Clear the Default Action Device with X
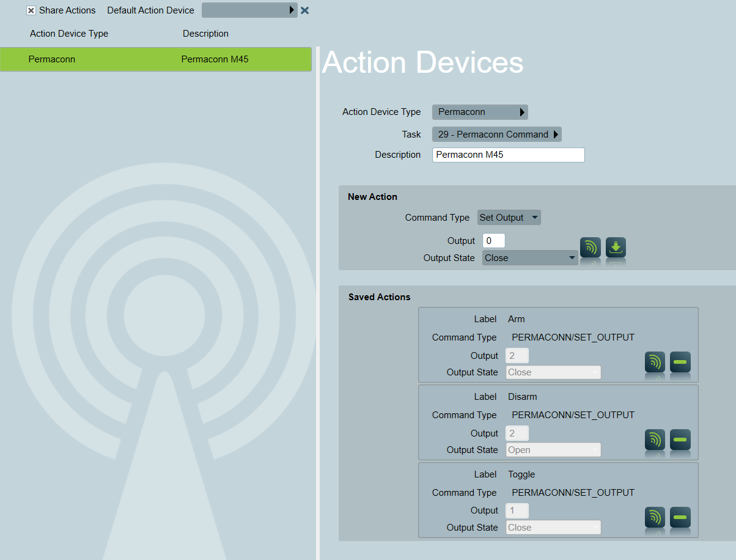The height and width of the screenshot is (560, 736). [x=304, y=10]
